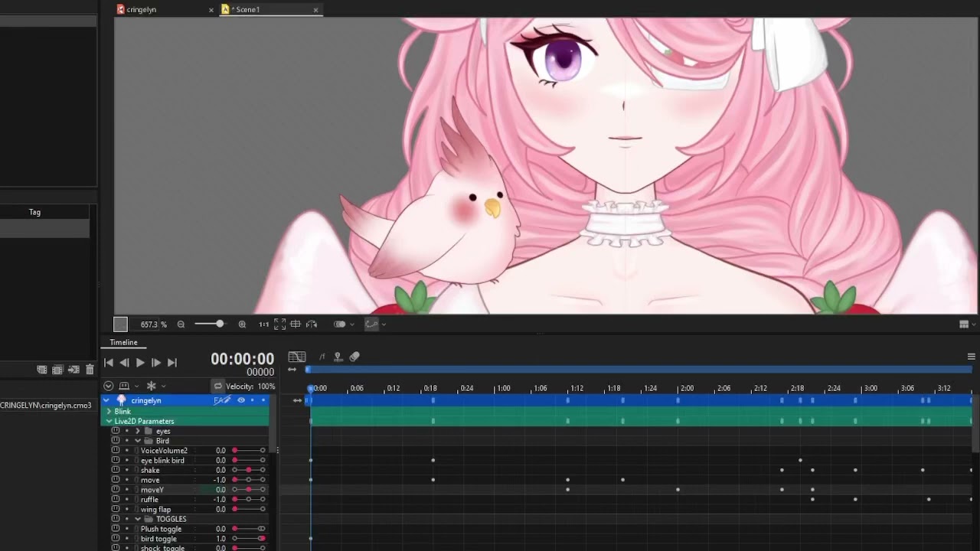
Task: Collapse the Live2D Parameters group
Action: tap(109, 421)
